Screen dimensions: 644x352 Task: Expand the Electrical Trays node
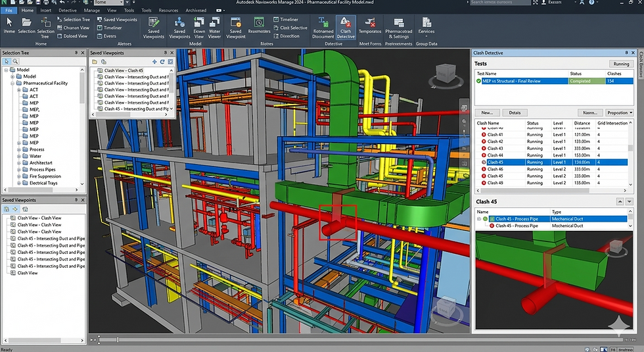coord(19,183)
